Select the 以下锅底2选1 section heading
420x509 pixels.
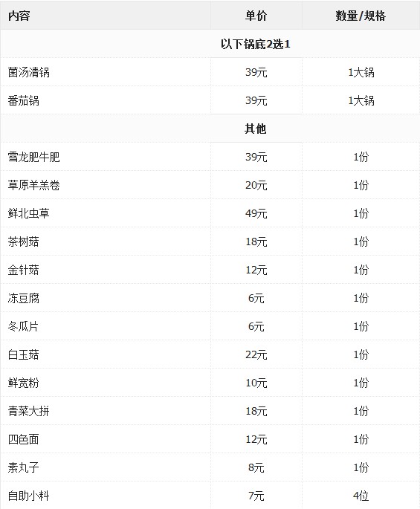point(255,44)
